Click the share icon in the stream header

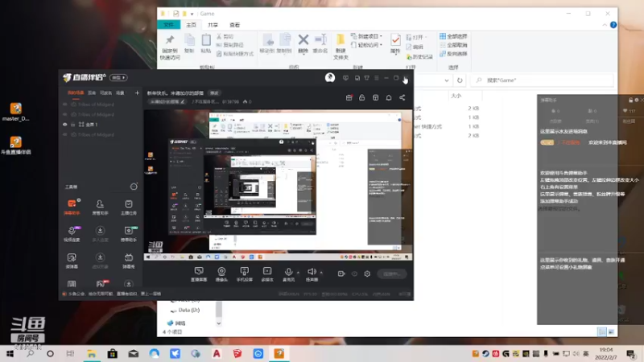[x=402, y=97]
